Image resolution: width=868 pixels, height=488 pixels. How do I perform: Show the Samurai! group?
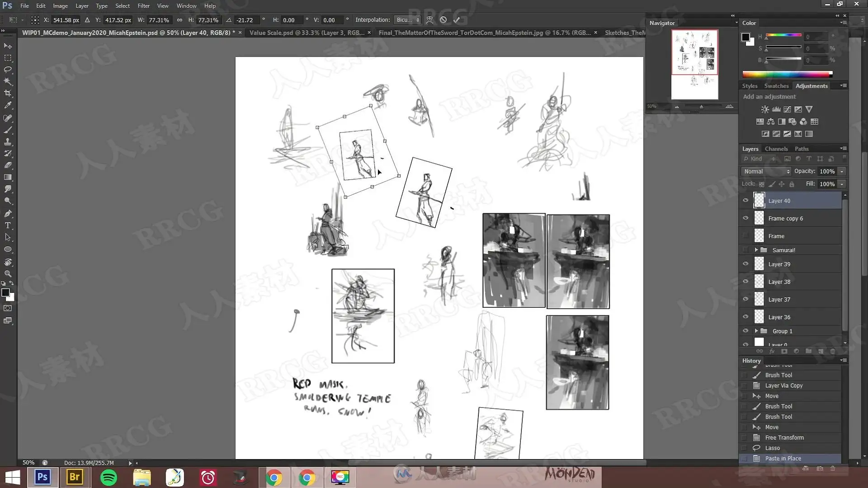(745, 250)
